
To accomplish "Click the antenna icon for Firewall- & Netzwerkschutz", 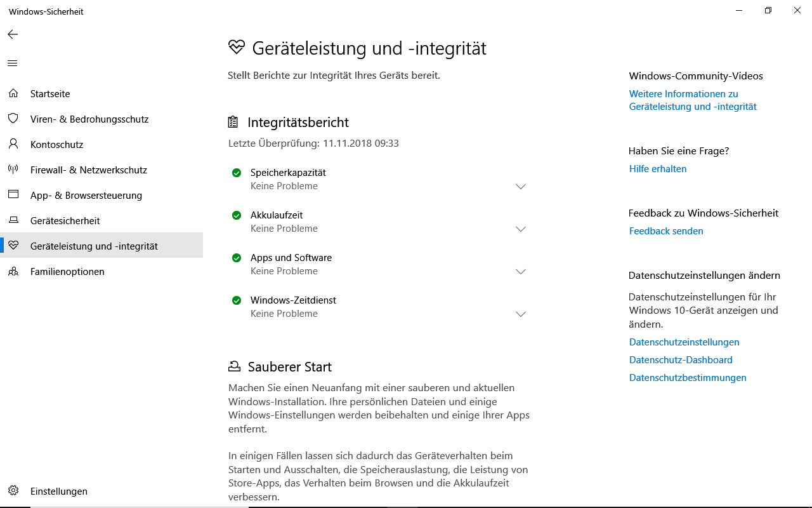I will click(13, 170).
